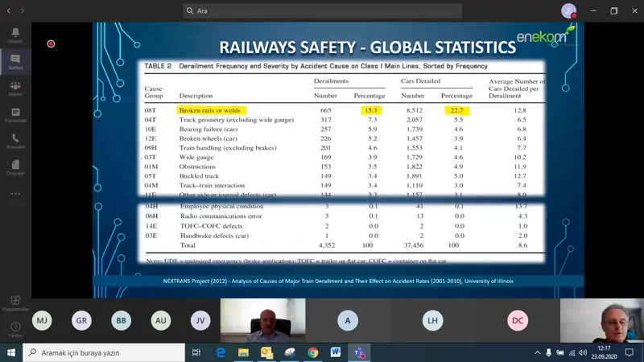Go forward with the right chevron
The height and width of the screenshot is (362, 644).
click(23, 10)
